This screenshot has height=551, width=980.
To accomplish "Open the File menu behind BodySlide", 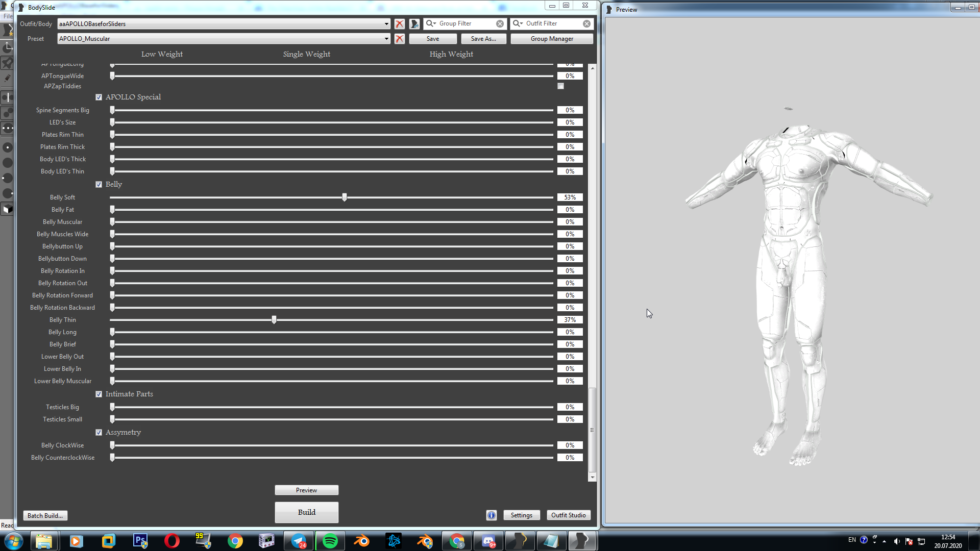I will click(x=7, y=16).
